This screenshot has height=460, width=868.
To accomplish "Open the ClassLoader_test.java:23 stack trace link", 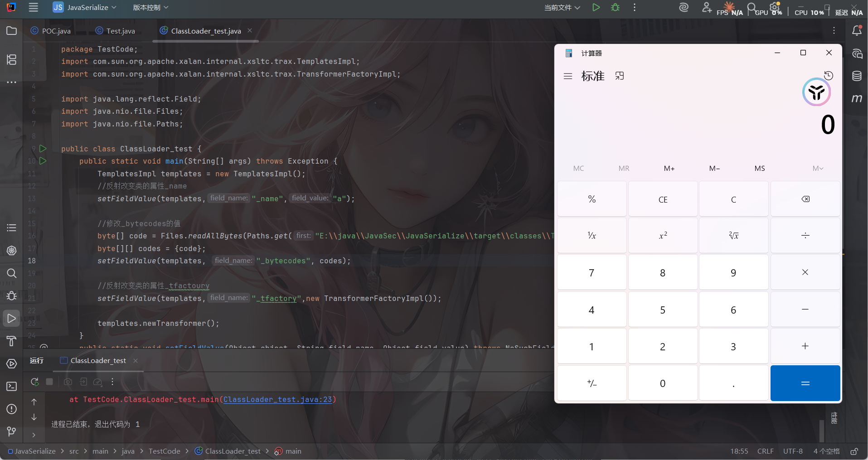I will point(277,399).
